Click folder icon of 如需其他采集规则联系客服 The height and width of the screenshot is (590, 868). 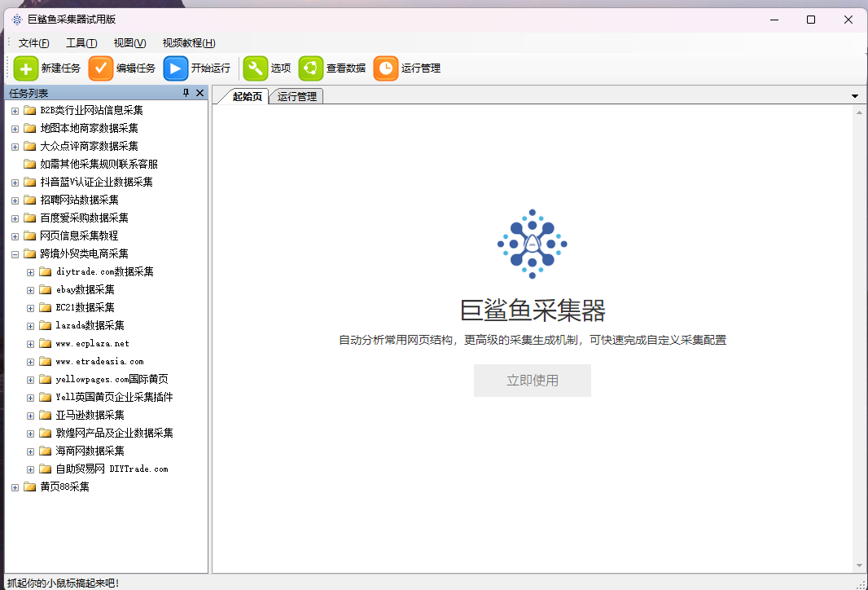[x=30, y=164]
